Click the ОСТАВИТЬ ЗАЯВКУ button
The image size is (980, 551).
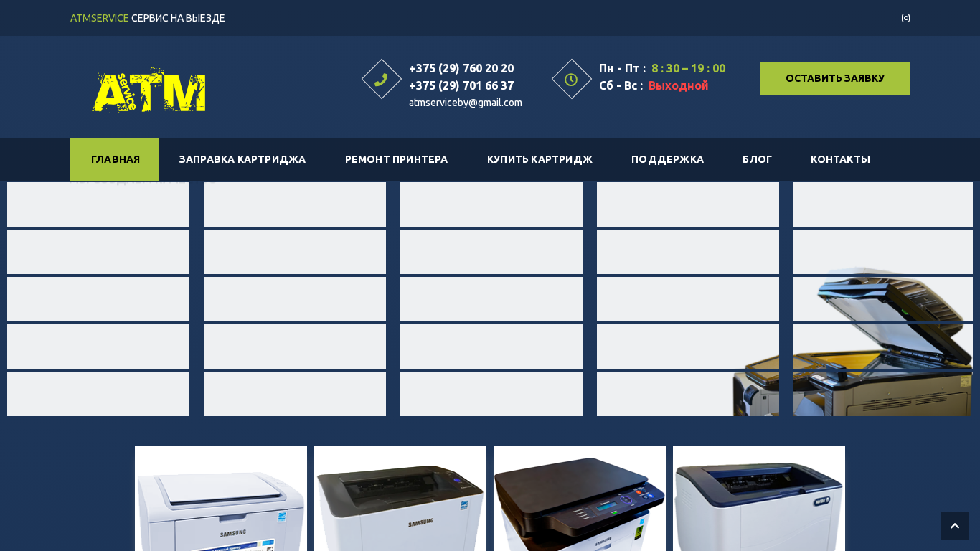835,78
